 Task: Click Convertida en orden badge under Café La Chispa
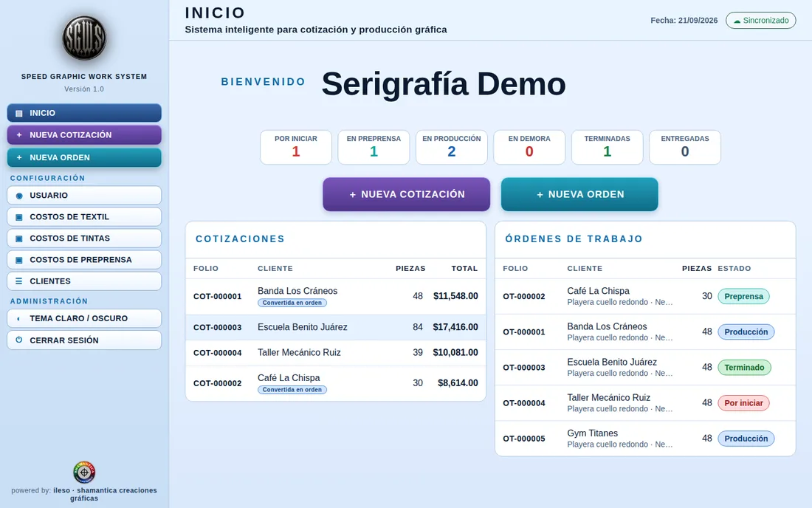(292, 390)
